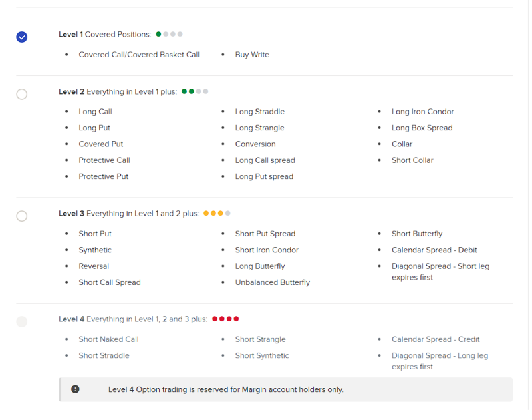
Task: Click the green risk dots beside Level 1
Action: click(169, 34)
